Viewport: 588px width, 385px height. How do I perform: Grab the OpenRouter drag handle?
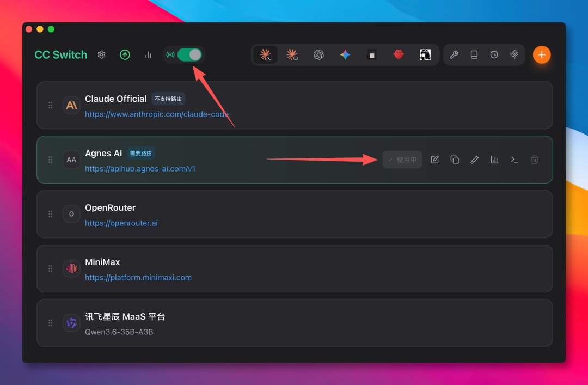50,214
